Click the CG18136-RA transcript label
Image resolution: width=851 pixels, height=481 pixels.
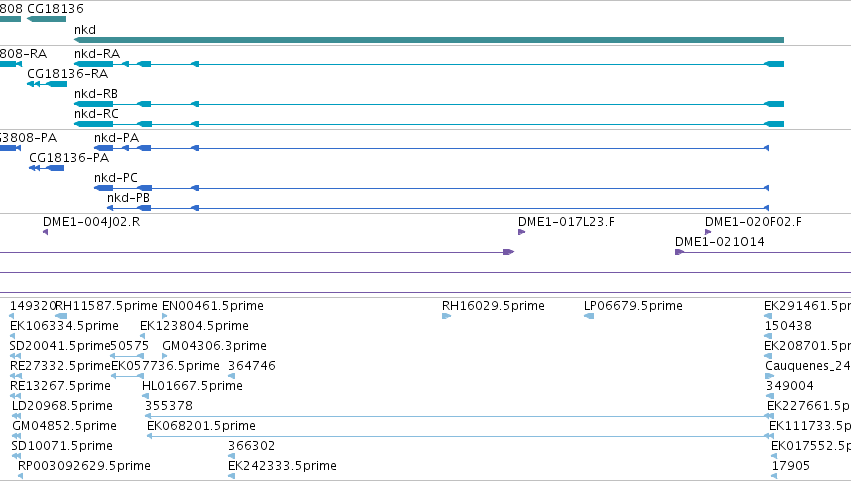pos(67,74)
